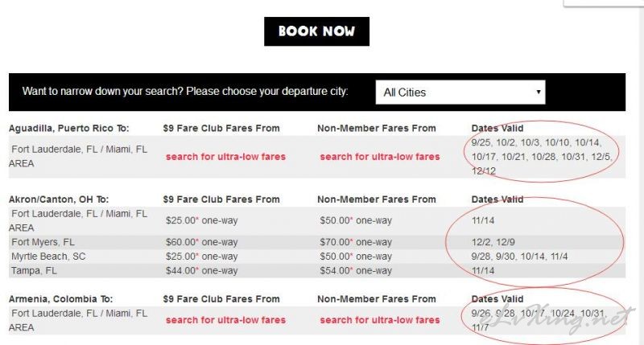Screen dimensions: 644x345
Task: Select the $60.00 Fort Myers club fare
Action: (202, 242)
